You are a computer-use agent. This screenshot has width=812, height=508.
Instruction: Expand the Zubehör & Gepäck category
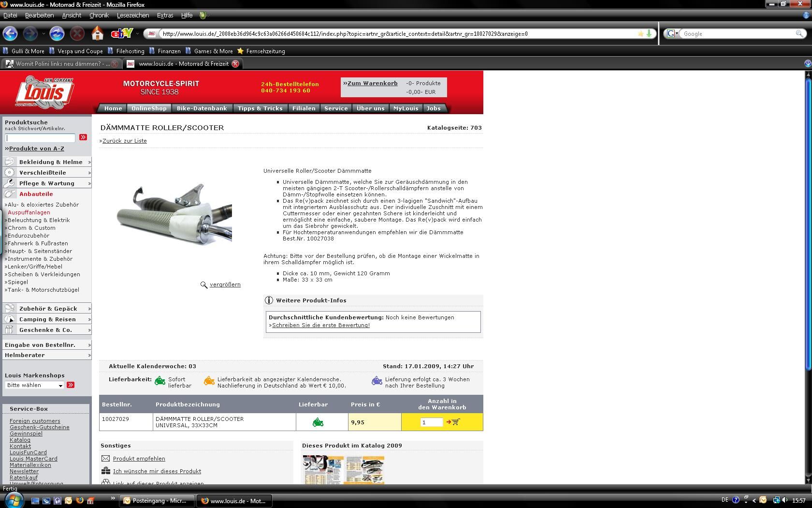[47, 309]
